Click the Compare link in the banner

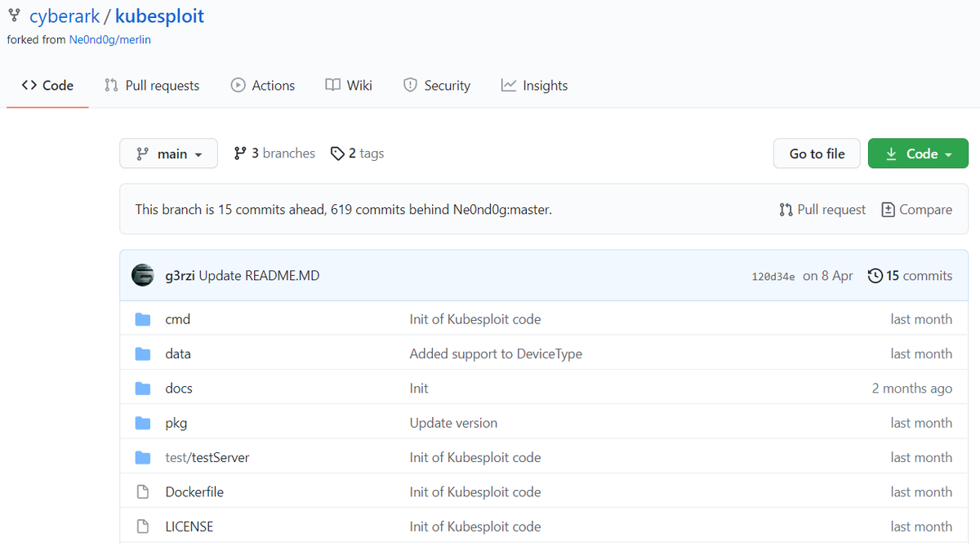click(917, 210)
